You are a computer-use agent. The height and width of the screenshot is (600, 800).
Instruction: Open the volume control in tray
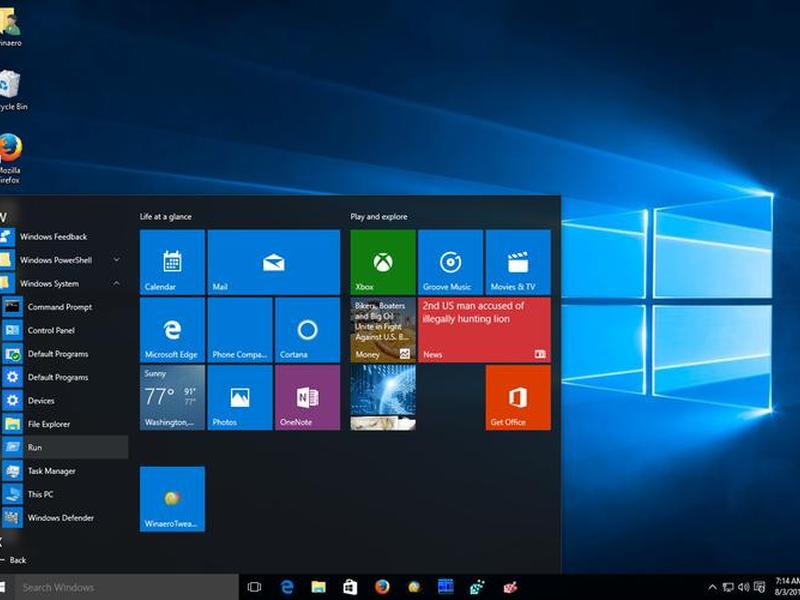click(743, 587)
